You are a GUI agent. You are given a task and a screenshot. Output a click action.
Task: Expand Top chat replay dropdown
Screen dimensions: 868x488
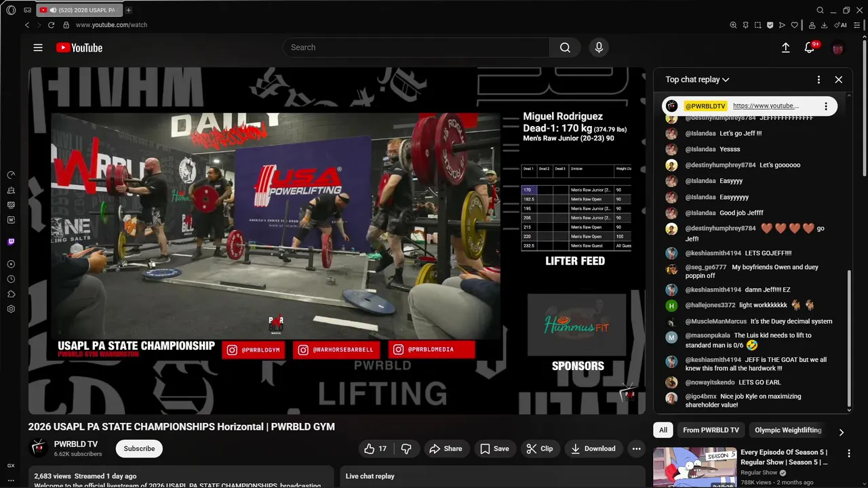click(x=697, y=79)
